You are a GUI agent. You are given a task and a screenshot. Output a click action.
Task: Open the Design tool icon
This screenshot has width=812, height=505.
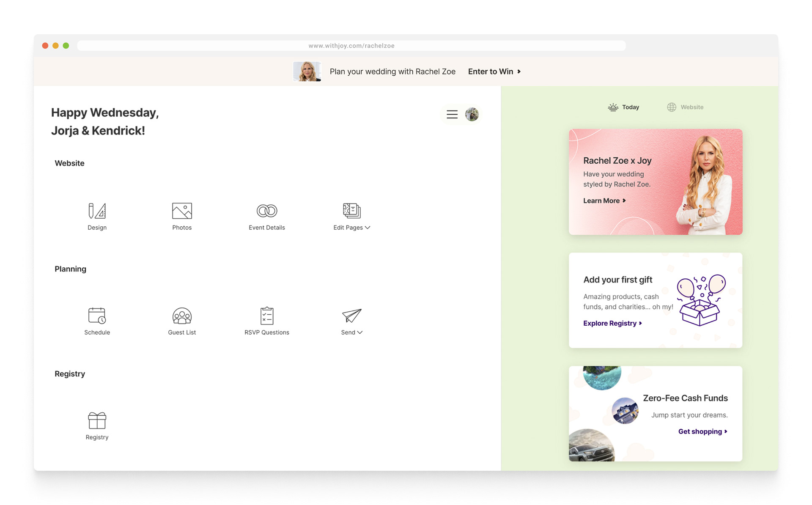pyautogui.click(x=97, y=211)
